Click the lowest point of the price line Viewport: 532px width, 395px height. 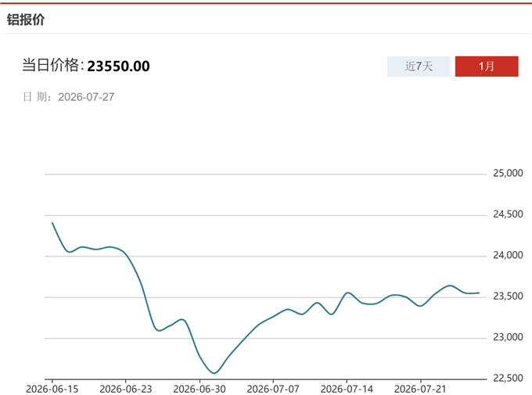coord(214,373)
